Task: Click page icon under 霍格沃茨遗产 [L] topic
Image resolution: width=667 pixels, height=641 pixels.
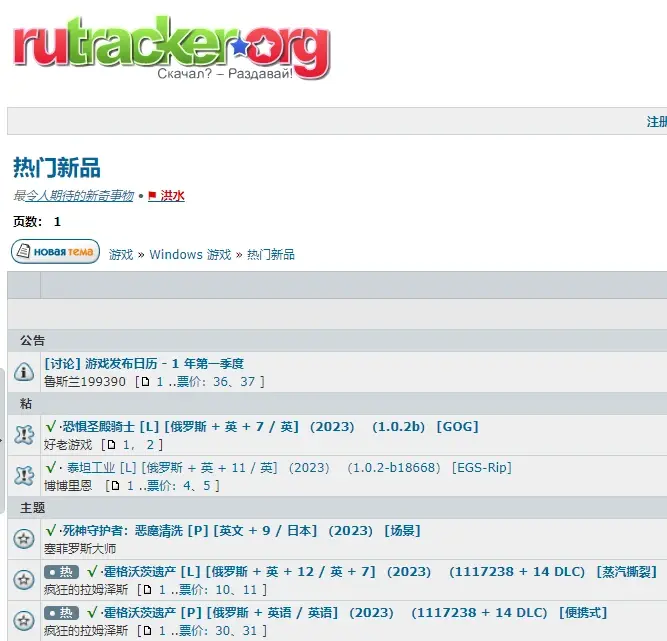Action: point(147,590)
